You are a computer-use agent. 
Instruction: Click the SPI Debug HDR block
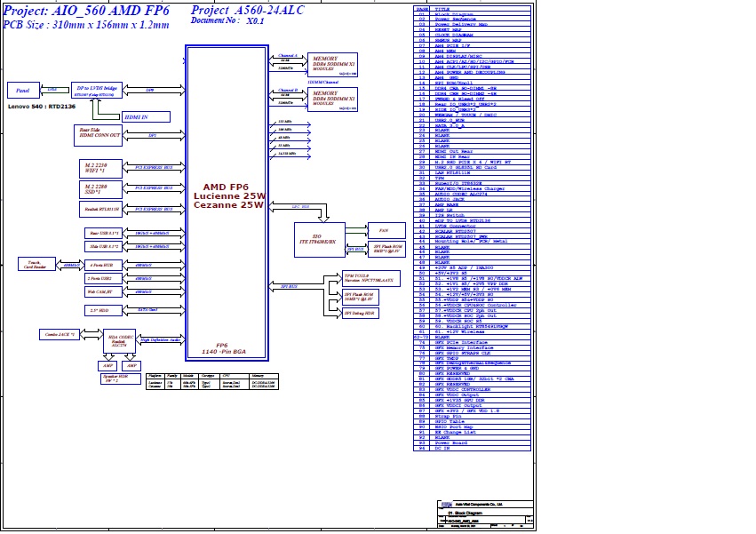359,313
